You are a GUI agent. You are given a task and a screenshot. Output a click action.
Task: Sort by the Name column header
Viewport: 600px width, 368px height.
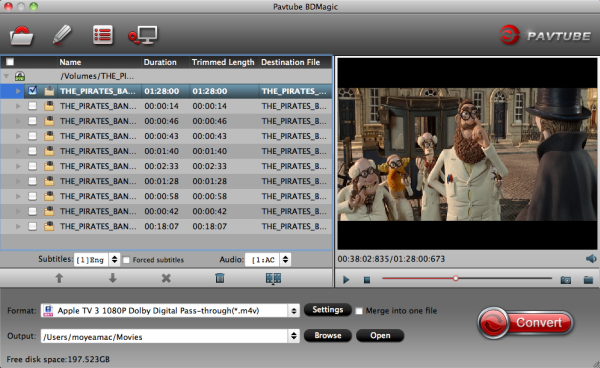70,62
